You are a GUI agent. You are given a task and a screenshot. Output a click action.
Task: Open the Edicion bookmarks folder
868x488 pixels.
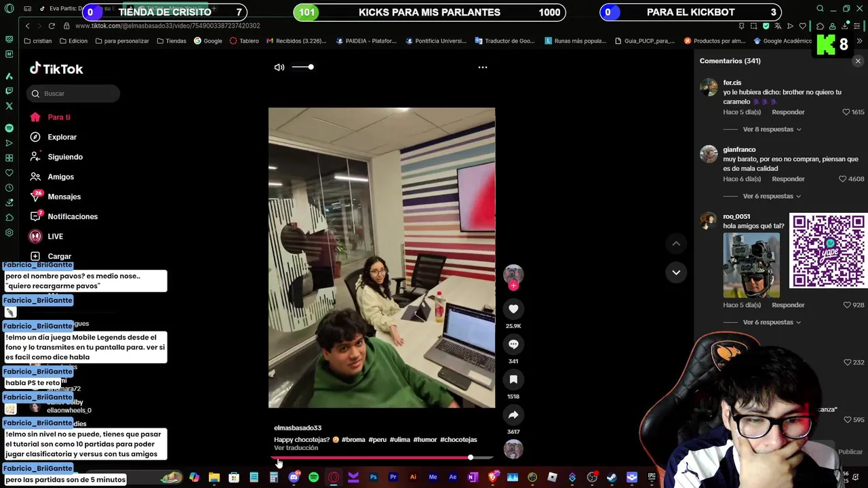(73, 41)
